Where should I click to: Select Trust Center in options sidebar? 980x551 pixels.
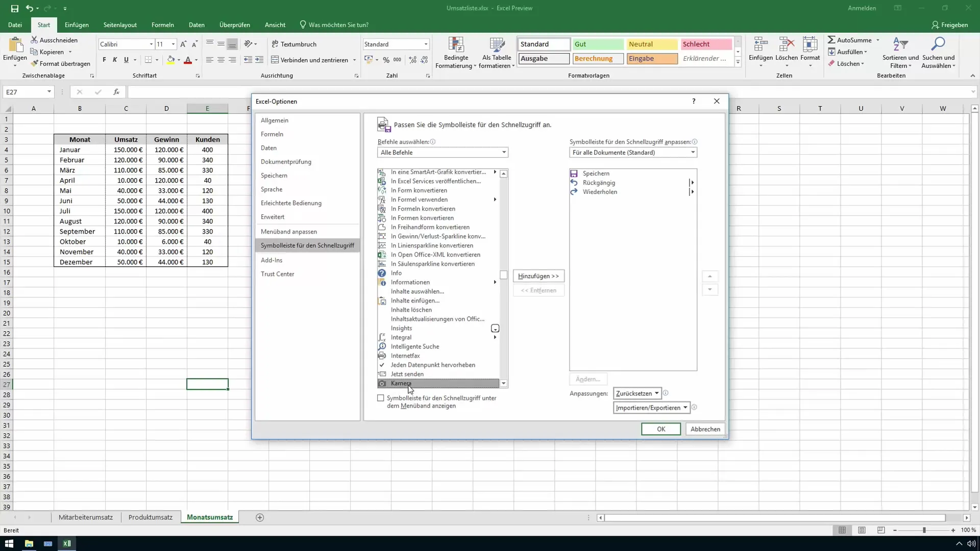pyautogui.click(x=307, y=274)
